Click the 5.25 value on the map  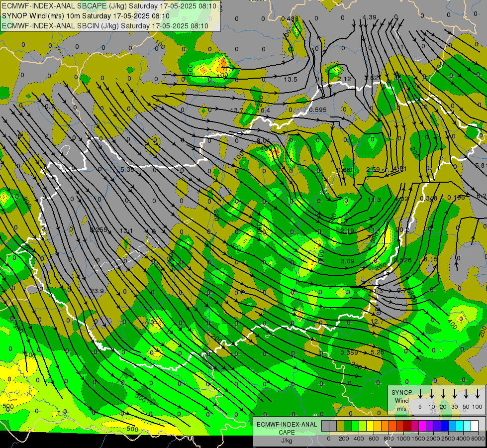(378, 352)
